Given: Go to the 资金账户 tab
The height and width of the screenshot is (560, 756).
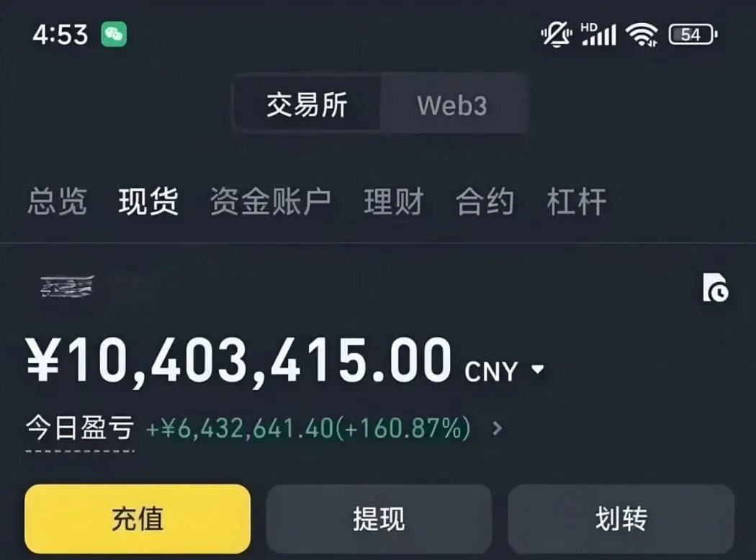Looking at the screenshot, I should click(271, 201).
